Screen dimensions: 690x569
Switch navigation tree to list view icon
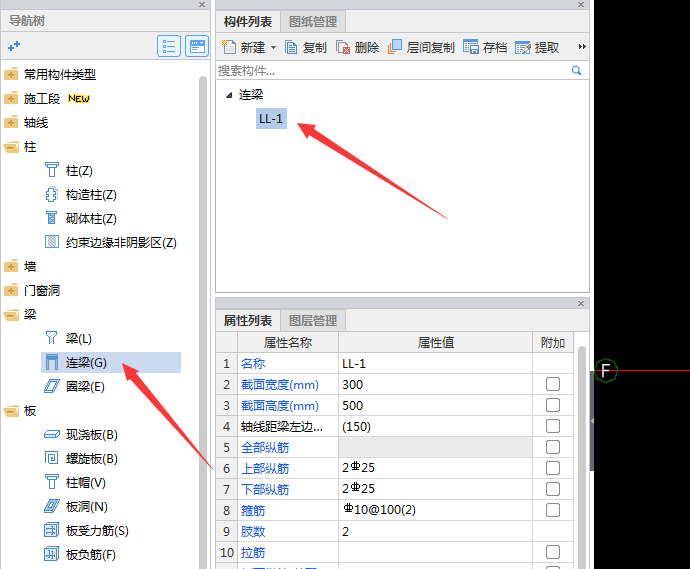coord(169,46)
